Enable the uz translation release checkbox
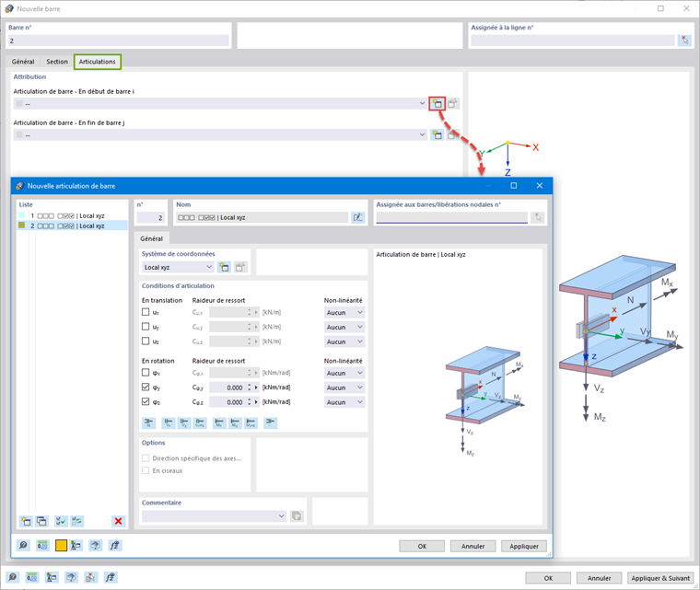This screenshot has height=590, width=700. click(x=146, y=341)
